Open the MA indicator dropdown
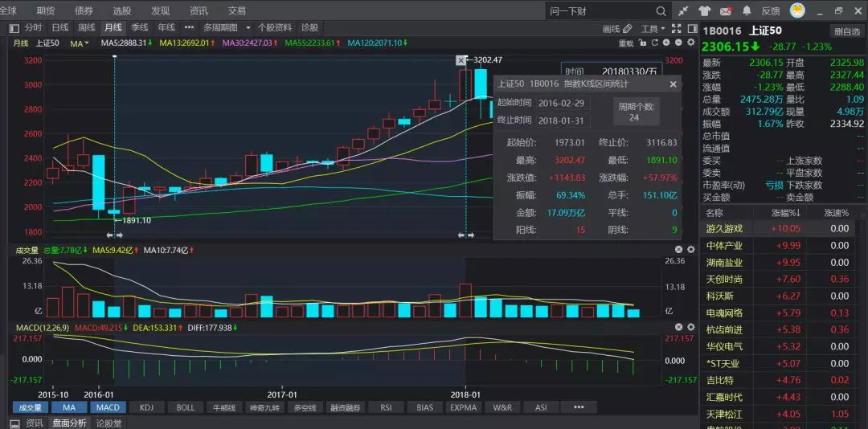This screenshot has width=868, height=429. click(x=80, y=43)
